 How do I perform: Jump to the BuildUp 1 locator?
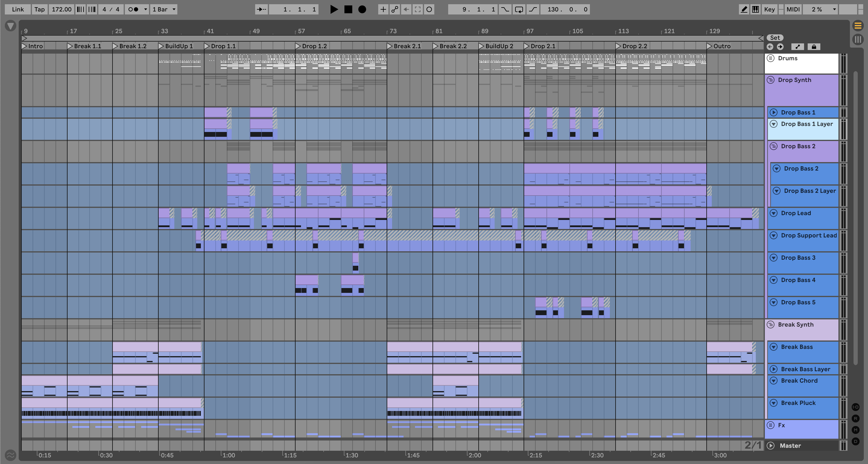coord(161,46)
